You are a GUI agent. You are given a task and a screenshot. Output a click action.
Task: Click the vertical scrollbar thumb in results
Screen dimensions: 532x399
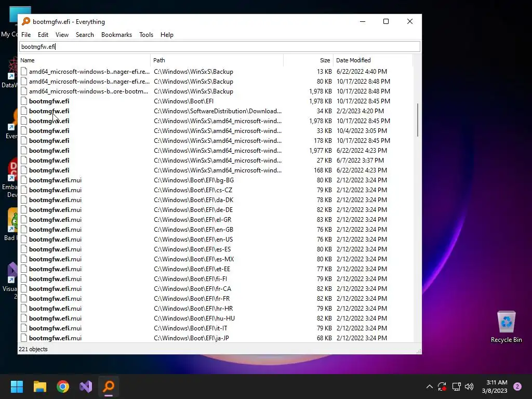pos(417,120)
